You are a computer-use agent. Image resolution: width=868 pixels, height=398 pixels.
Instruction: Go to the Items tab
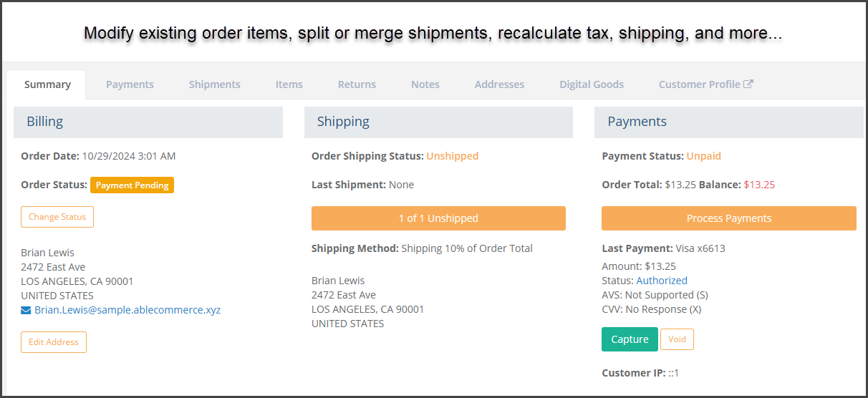[289, 84]
